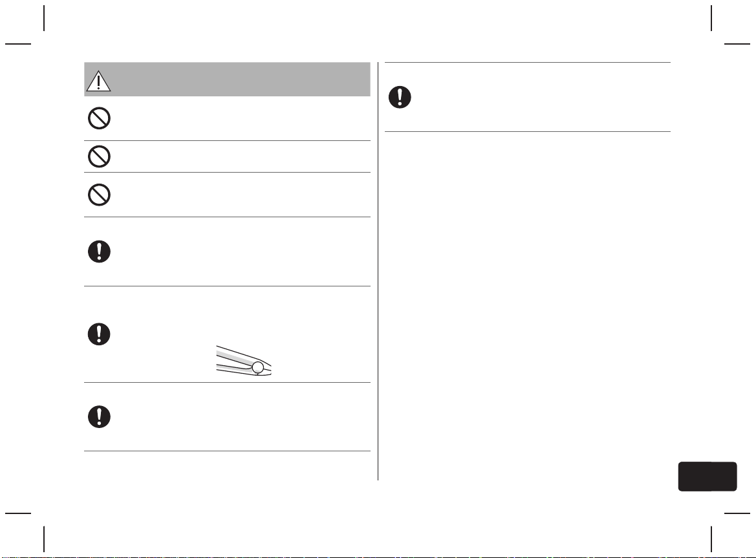Click the empty row beside the second prohibition icon

(241, 156)
